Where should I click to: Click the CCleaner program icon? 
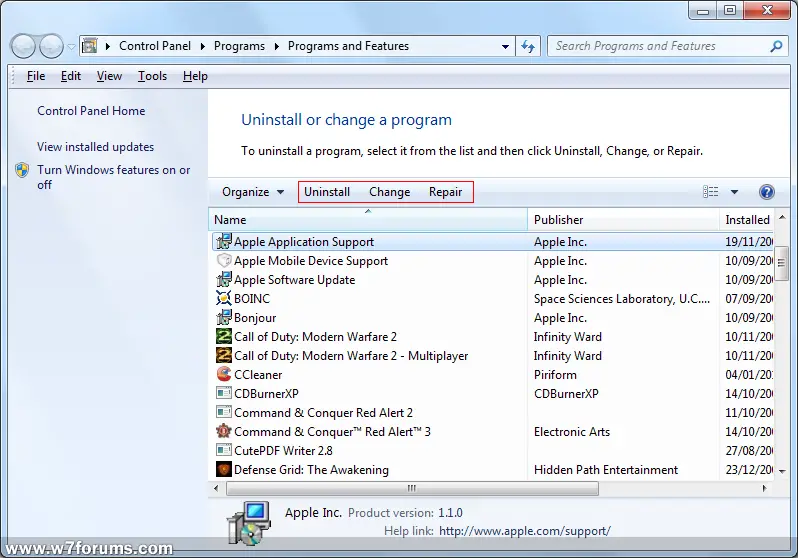click(224, 374)
